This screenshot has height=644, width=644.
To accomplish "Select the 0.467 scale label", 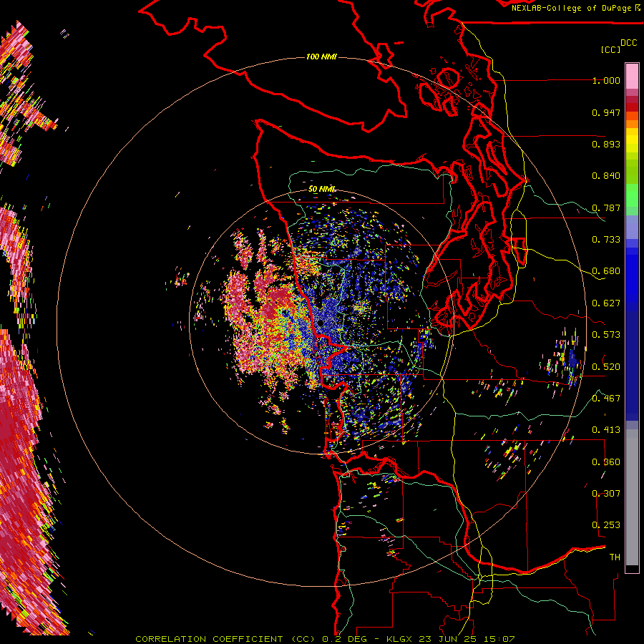I will point(606,399).
